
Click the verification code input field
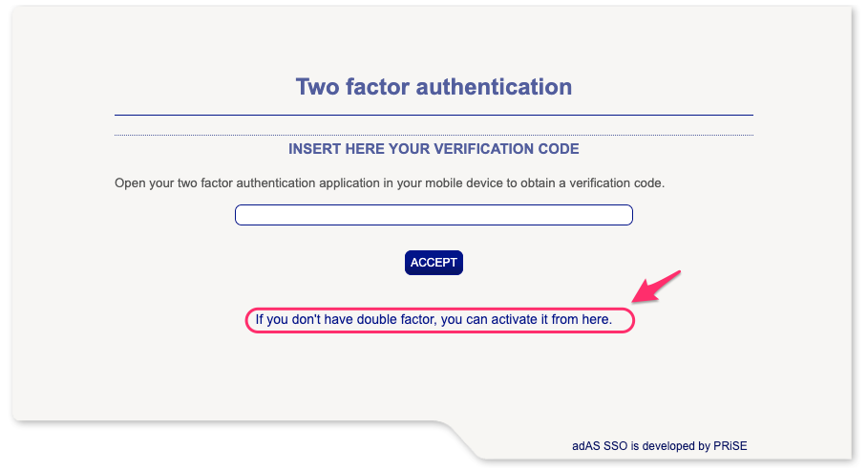click(x=434, y=215)
